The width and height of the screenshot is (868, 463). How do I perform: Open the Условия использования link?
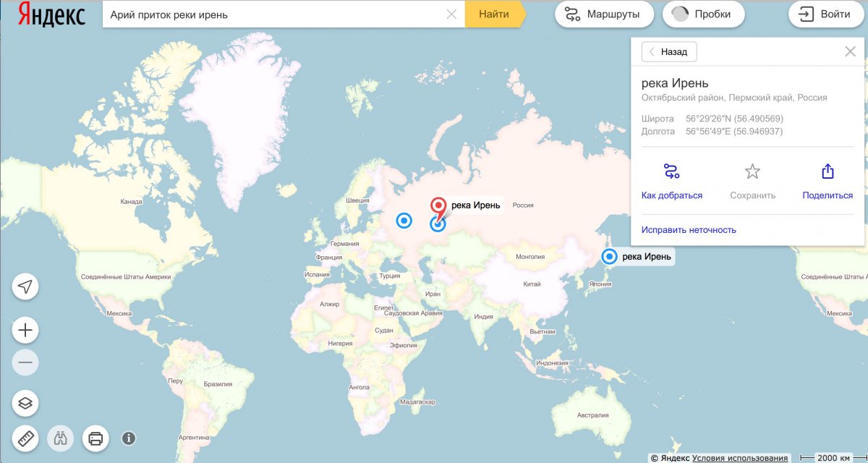coord(740,458)
